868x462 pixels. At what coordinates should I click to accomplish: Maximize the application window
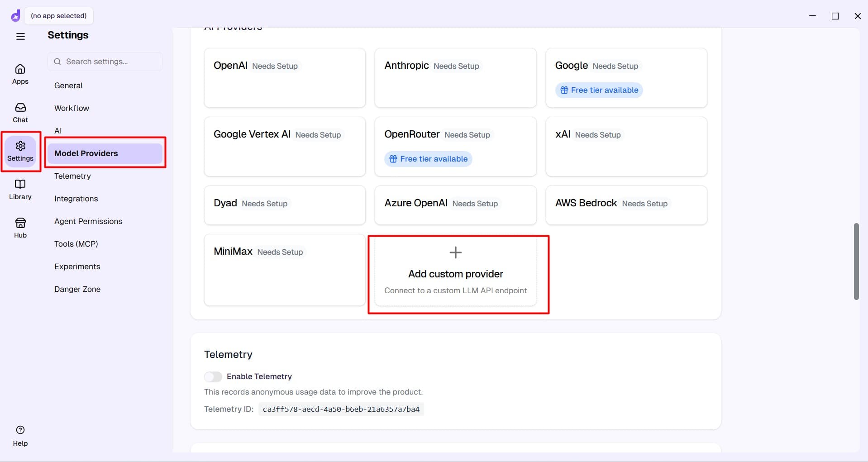point(835,16)
